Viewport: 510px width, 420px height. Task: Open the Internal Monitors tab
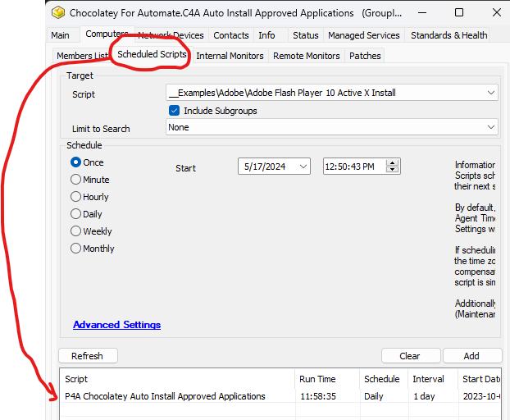[230, 56]
